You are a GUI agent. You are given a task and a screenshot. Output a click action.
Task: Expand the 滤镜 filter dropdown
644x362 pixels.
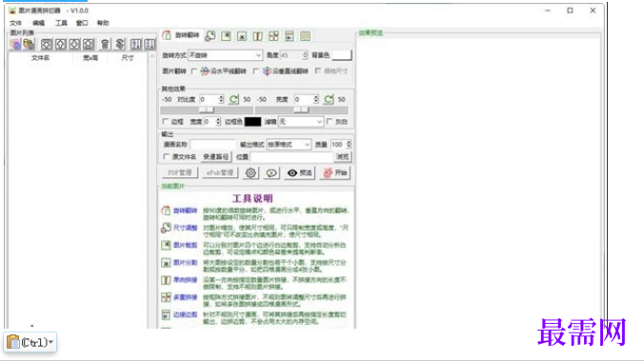(319, 122)
